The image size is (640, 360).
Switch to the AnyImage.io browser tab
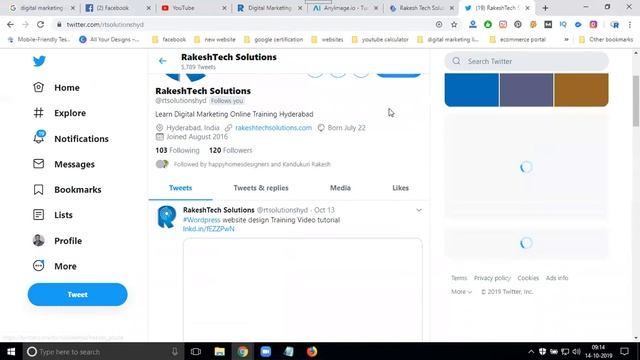[x=346, y=8]
